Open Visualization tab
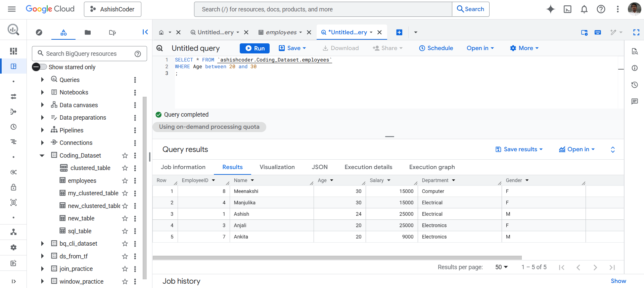This screenshot has height=288, width=644. (x=277, y=167)
